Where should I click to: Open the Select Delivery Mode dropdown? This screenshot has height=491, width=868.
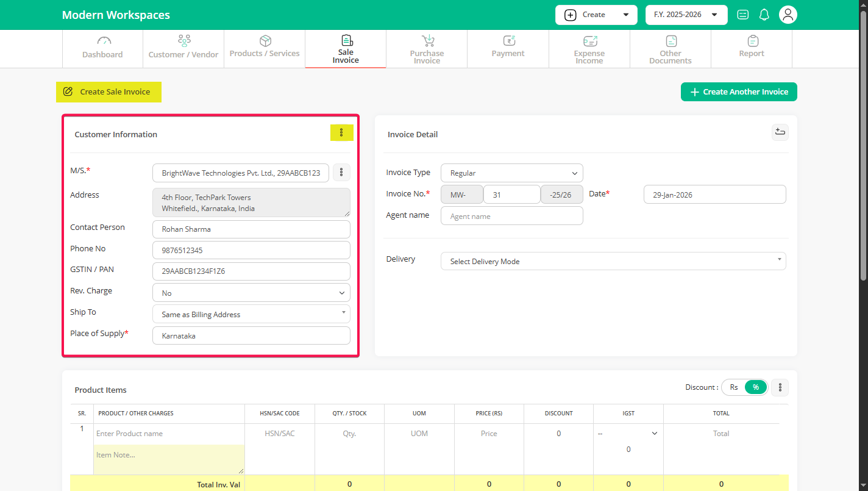(x=613, y=262)
